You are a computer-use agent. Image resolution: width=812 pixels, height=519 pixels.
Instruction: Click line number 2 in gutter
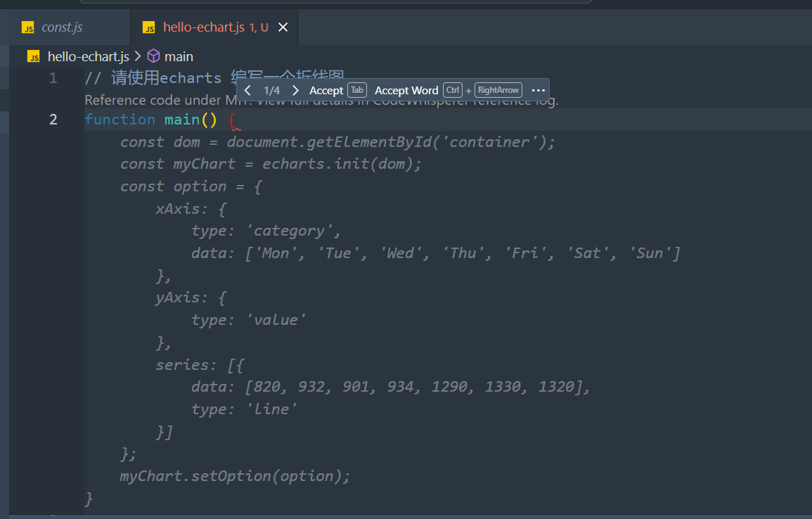click(53, 120)
